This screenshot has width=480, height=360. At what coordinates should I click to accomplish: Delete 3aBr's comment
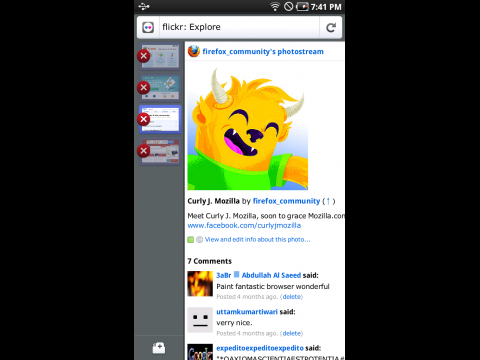[x=292, y=297]
